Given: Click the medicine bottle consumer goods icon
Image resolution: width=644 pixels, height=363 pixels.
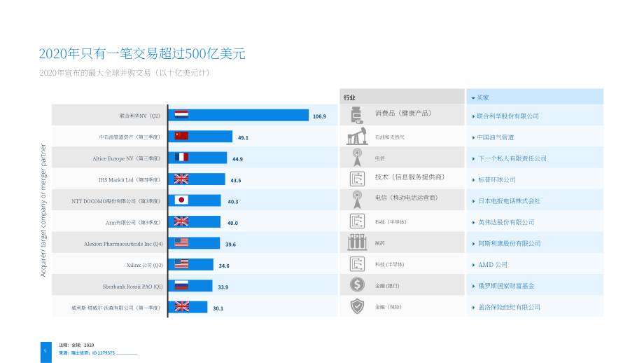Looking at the screenshot, I should click(357, 115).
